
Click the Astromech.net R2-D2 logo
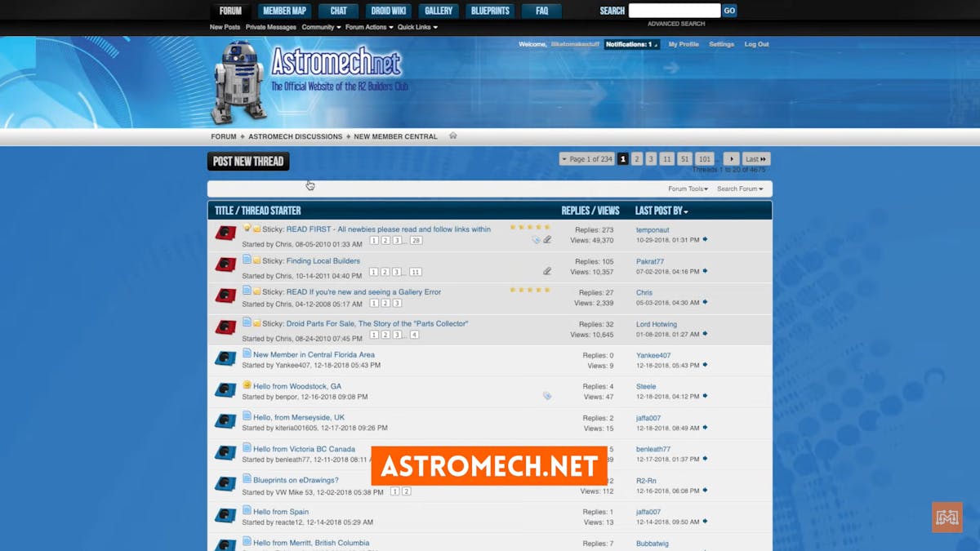(309, 82)
